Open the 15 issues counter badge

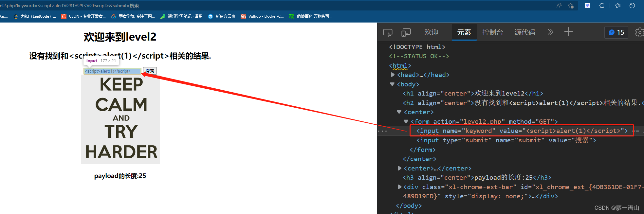tap(616, 32)
